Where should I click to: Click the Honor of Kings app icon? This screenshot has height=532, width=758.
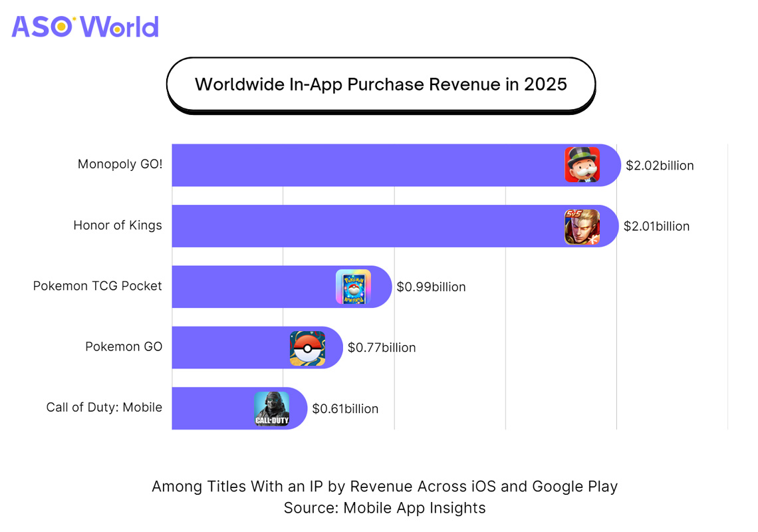click(x=582, y=227)
